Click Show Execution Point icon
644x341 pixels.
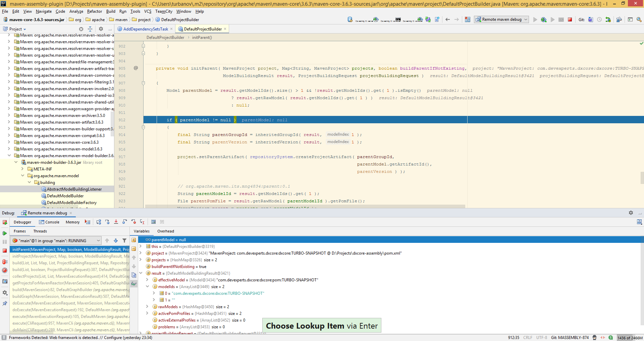(x=88, y=222)
